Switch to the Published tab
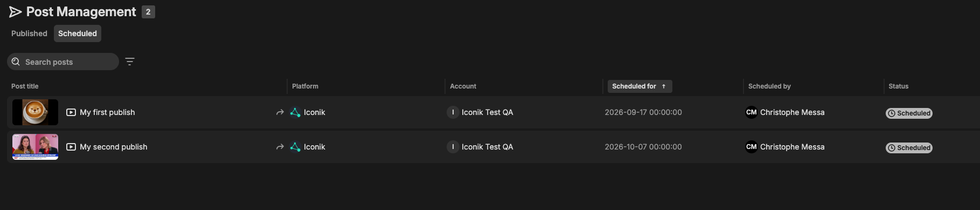This screenshot has height=210, width=980. 29,33
